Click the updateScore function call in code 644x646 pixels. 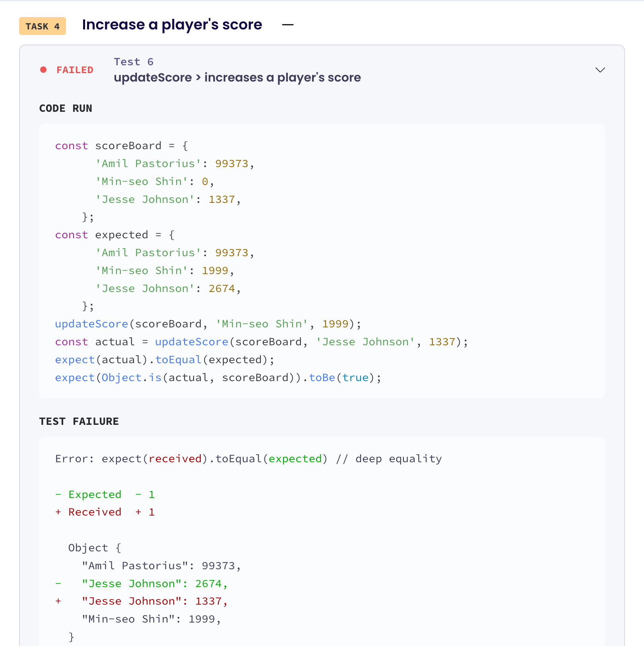tap(91, 324)
